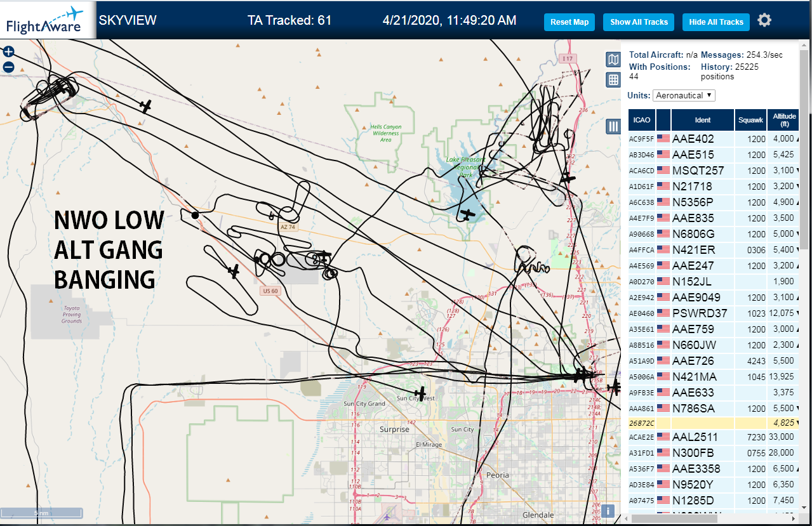
Task: Toggle the map grid icon
Action: (x=613, y=80)
